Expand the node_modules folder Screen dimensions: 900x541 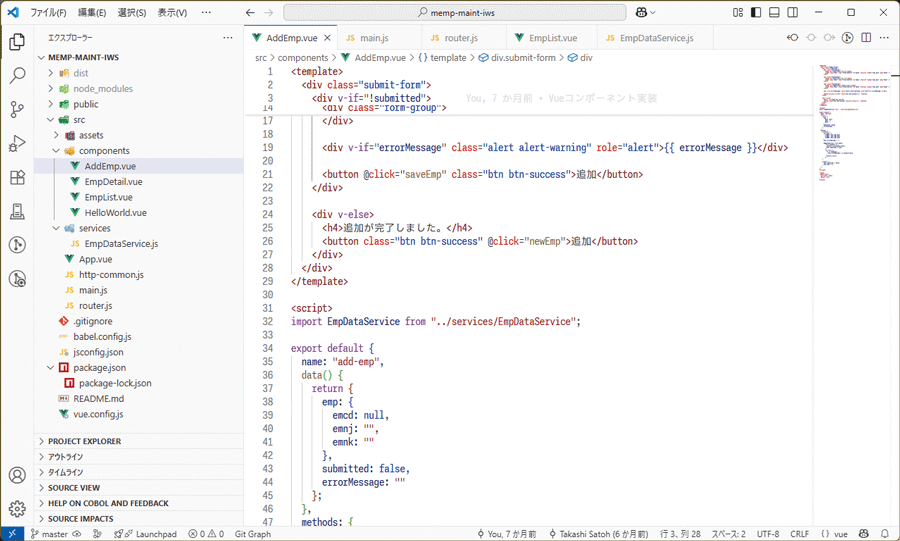coord(102,89)
